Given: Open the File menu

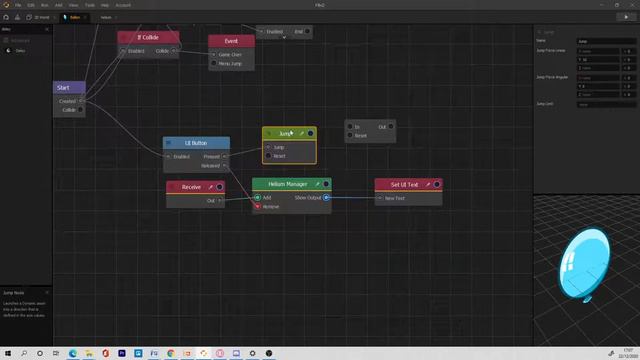Looking at the screenshot, I should [x=18, y=5].
